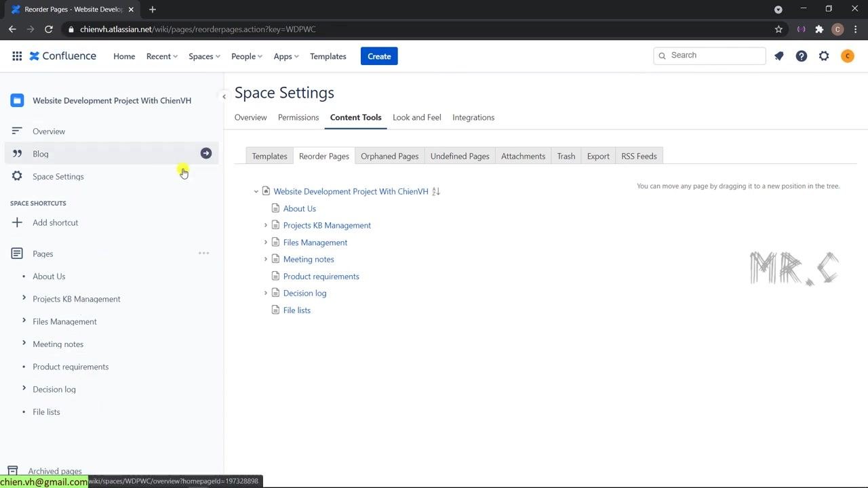
Task: Switch to the Integrations tab
Action: [x=473, y=117]
